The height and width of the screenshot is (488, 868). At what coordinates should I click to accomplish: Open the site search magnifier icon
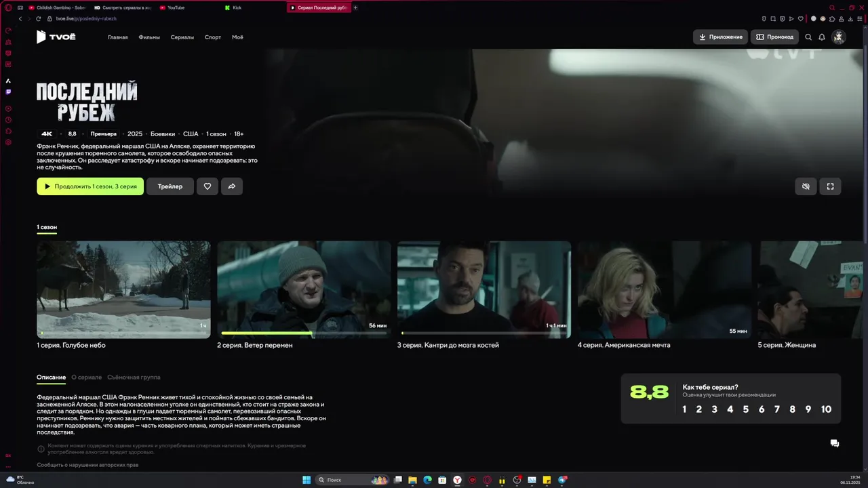click(x=808, y=37)
